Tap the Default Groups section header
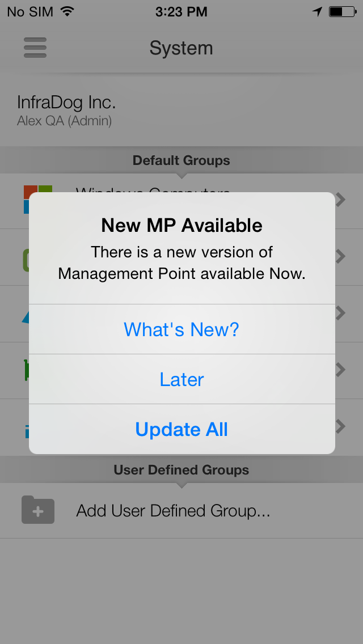Viewport: 363px width, 644px height. [181, 160]
